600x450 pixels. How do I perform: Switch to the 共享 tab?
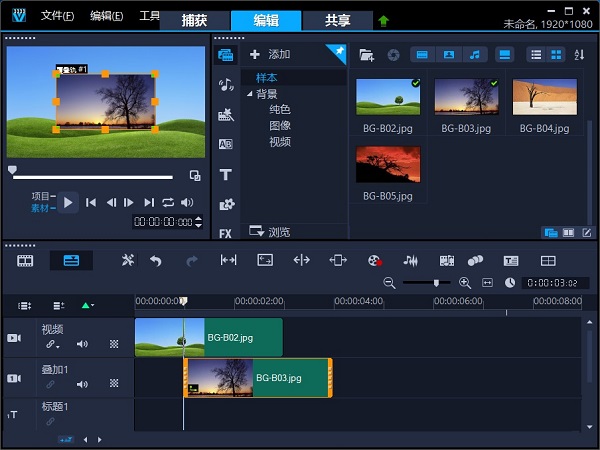(x=337, y=20)
